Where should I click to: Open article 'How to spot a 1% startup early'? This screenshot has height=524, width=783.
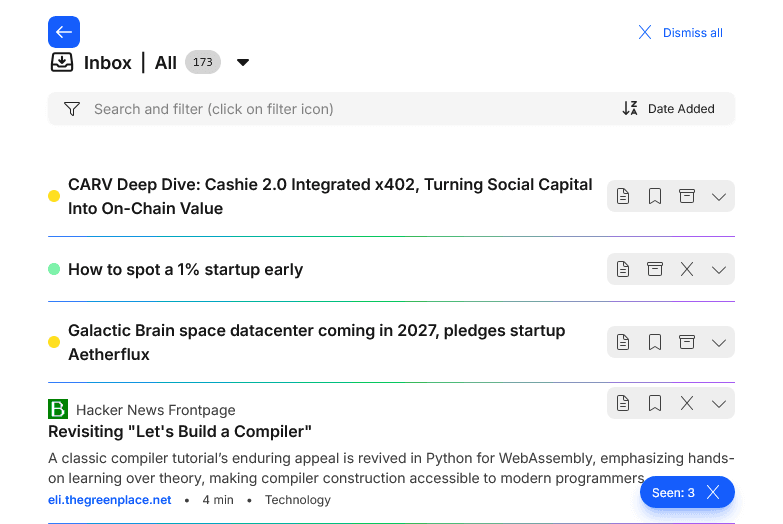click(185, 269)
